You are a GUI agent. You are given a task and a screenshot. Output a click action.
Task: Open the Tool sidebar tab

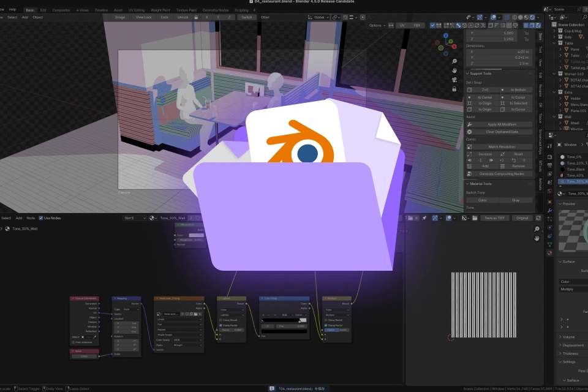pyautogui.click(x=540, y=50)
